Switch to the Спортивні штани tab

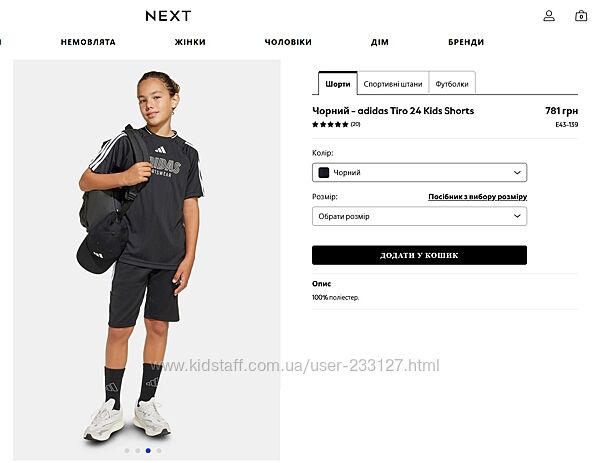393,84
